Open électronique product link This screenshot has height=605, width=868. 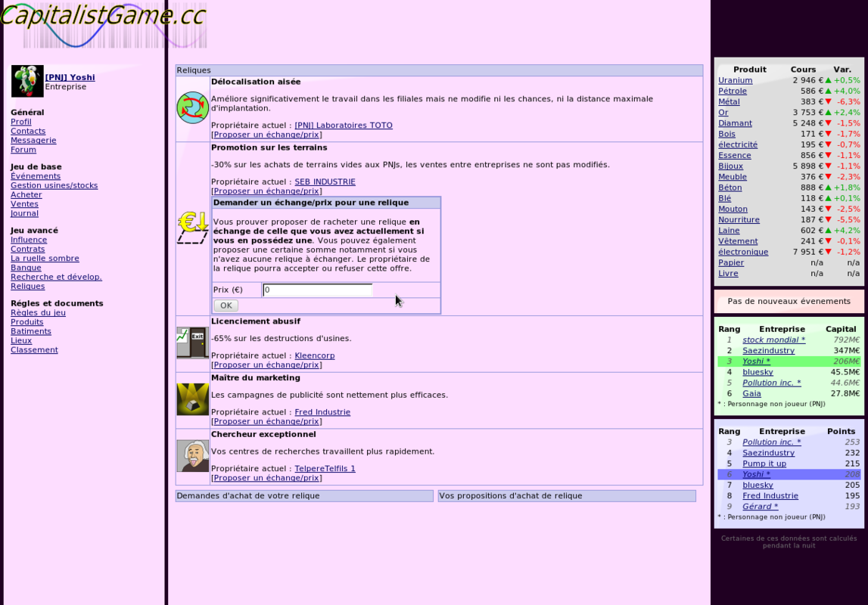click(x=743, y=252)
